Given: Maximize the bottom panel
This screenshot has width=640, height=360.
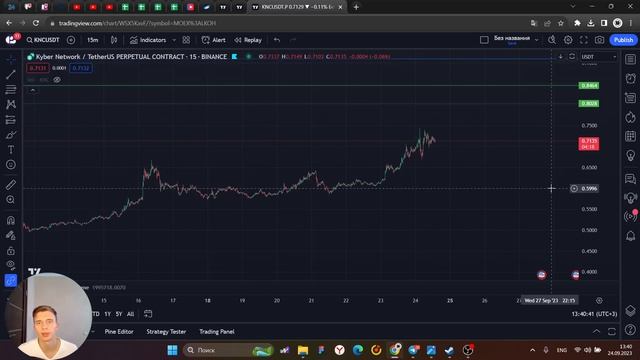Looking at the screenshot, I should (611, 331).
